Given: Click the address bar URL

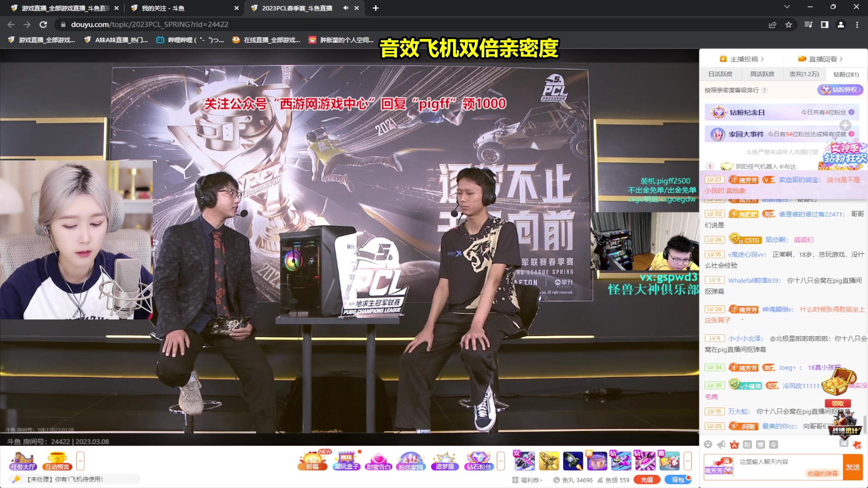Looking at the screenshot, I should coord(150,24).
